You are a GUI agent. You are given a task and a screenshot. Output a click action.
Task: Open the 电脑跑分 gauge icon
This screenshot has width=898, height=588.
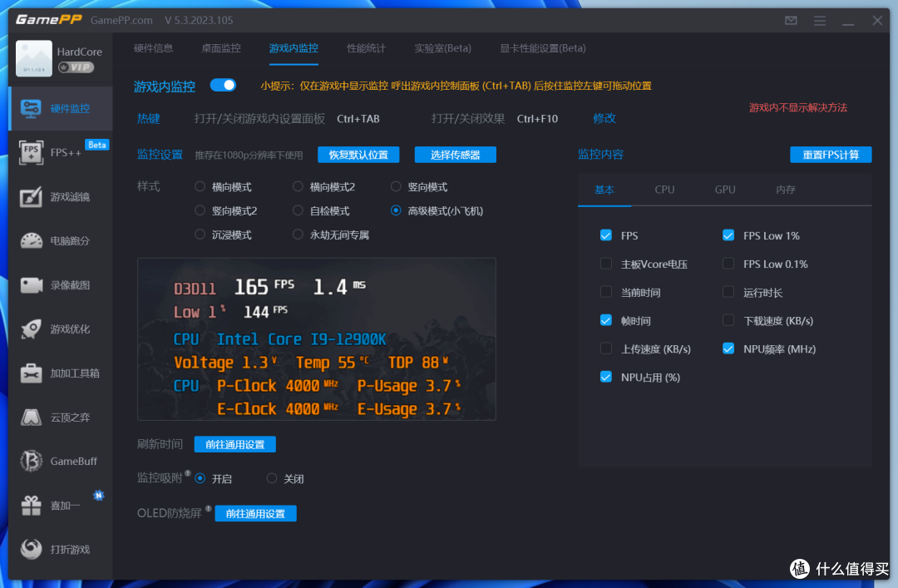[x=31, y=240]
